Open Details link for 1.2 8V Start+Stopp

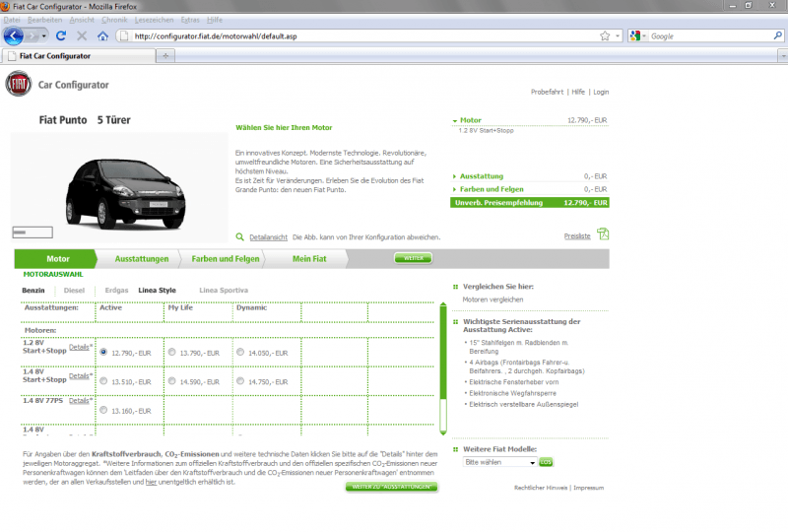click(x=80, y=347)
